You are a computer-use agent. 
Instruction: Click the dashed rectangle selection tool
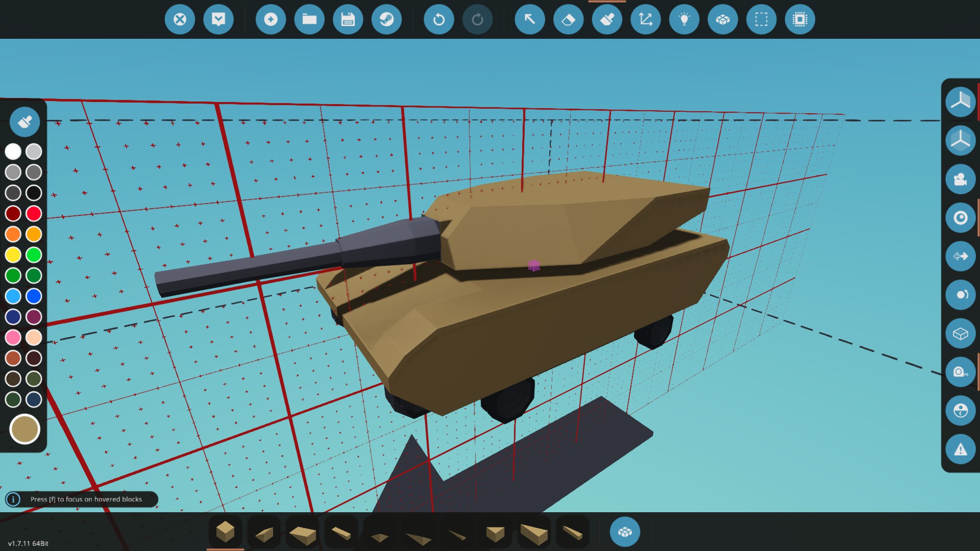[x=761, y=19]
